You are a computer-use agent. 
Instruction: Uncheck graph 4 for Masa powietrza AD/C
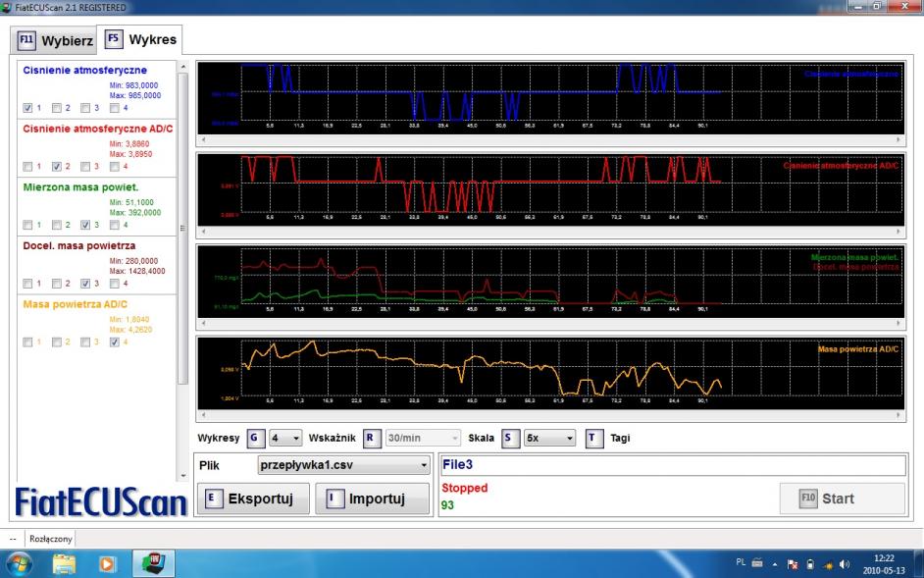click(115, 342)
